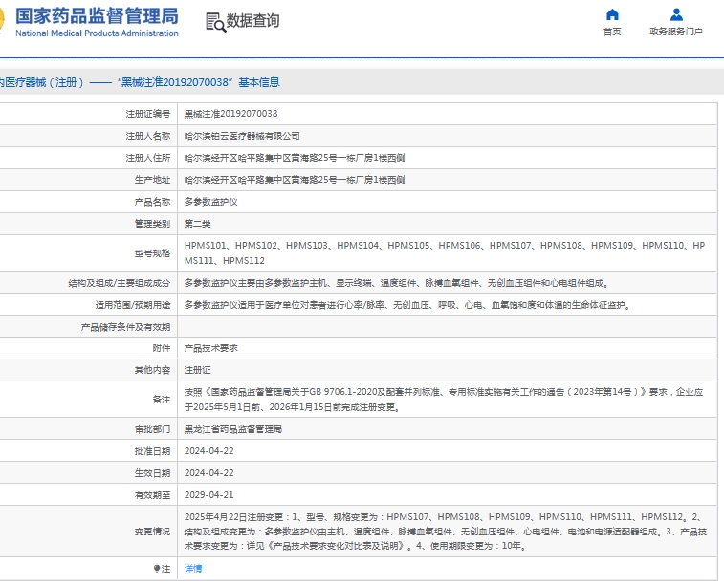The width and height of the screenshot is (724, 588).
Task: Click the 生效日期 label
Action: 152,473
